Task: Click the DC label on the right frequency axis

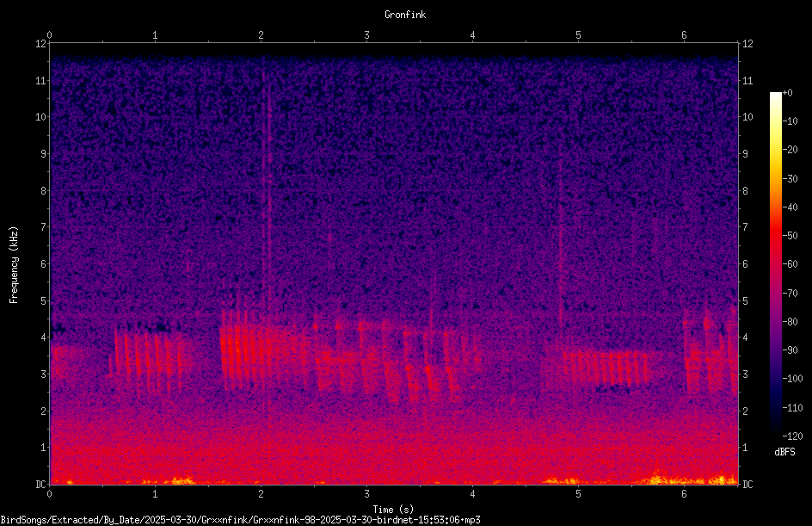Action: tap(747, 484)
